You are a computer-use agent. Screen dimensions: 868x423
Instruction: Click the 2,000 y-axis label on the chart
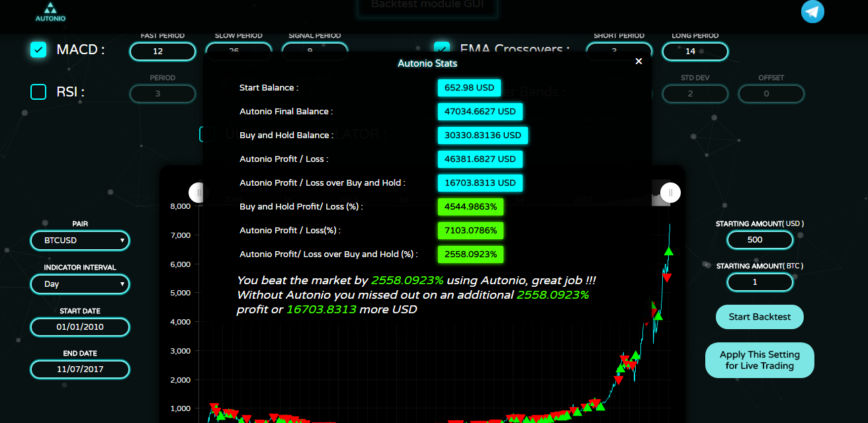(181, 380)
